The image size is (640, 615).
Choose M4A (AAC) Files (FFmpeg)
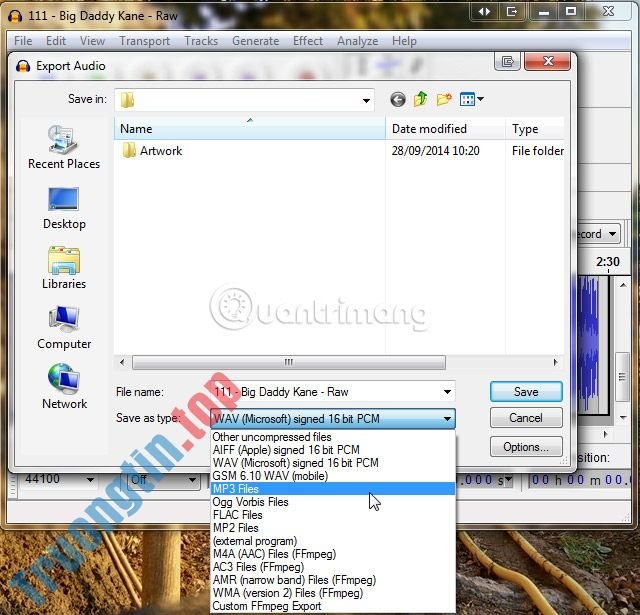click(x=333, y=554)
